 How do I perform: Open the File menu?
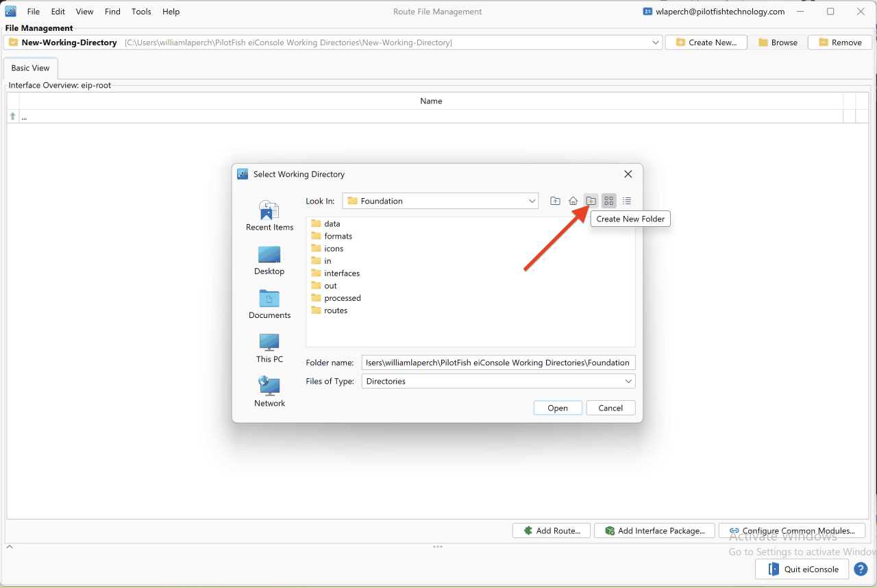[34, 12]
